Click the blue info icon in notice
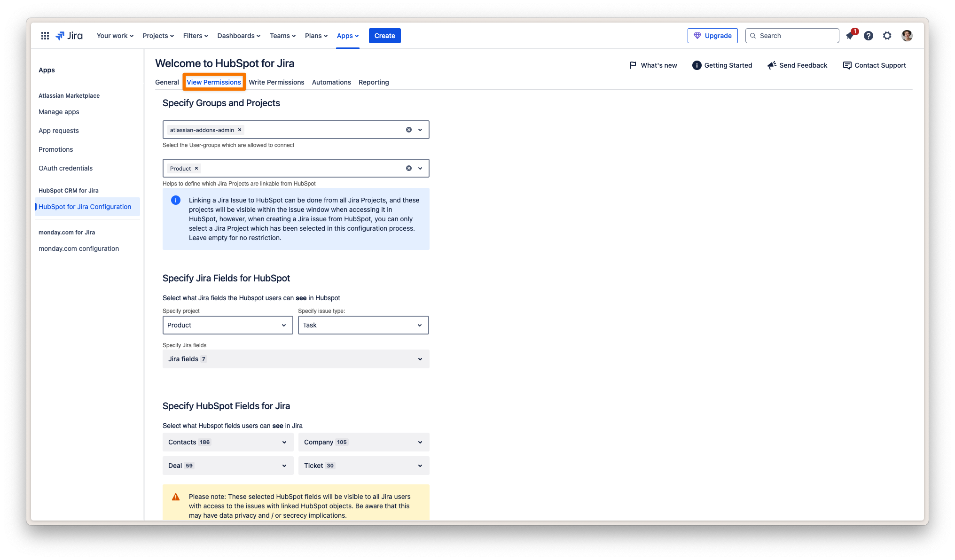 click(176, 200)
